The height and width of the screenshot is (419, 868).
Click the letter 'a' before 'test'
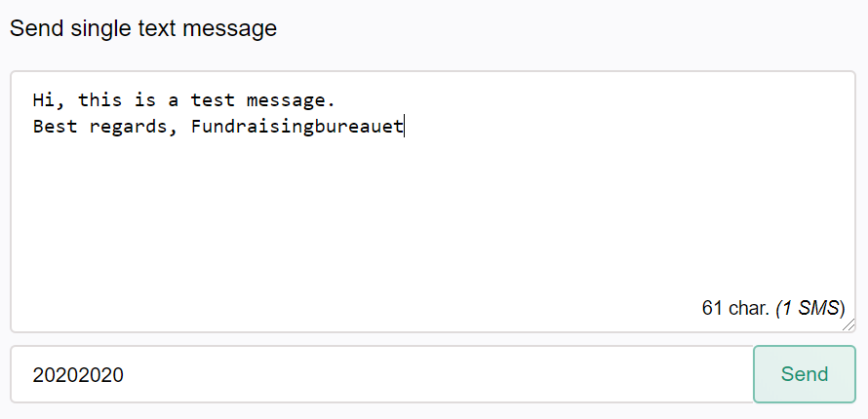(x=174, y=102)
